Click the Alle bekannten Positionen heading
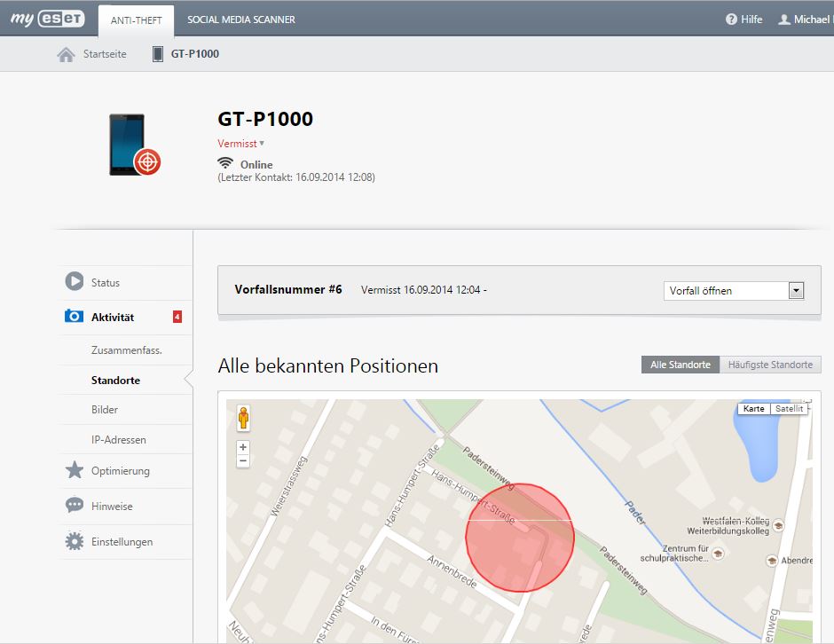The image size is (834, 644). (328, 365)
